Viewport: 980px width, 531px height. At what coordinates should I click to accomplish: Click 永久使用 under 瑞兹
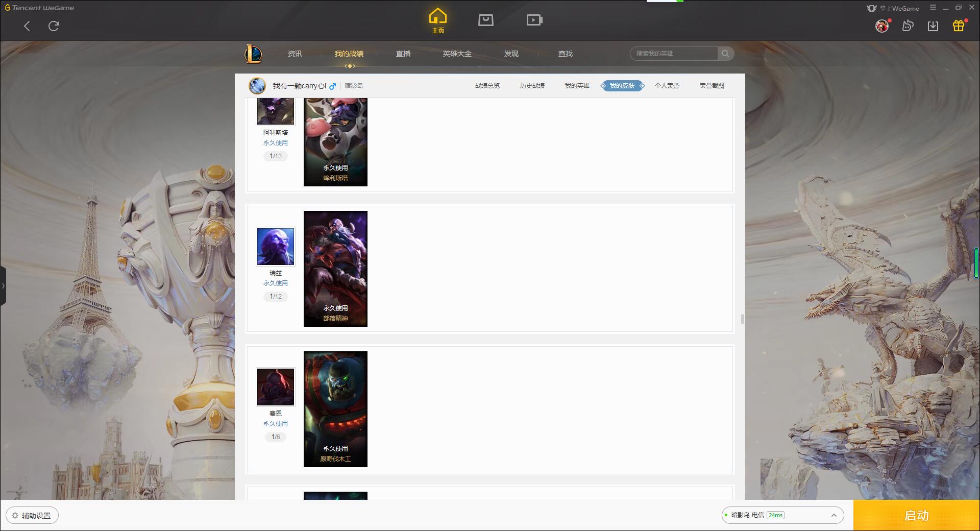276,283
